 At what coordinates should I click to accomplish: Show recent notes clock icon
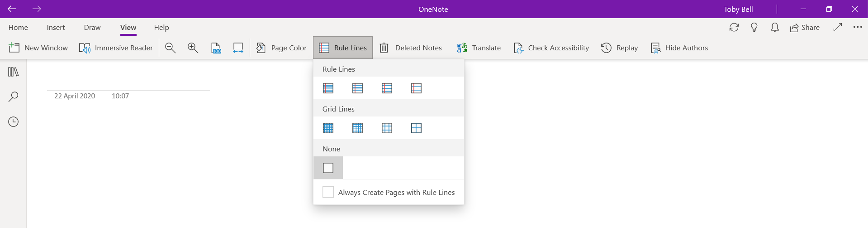pos(13,121)
